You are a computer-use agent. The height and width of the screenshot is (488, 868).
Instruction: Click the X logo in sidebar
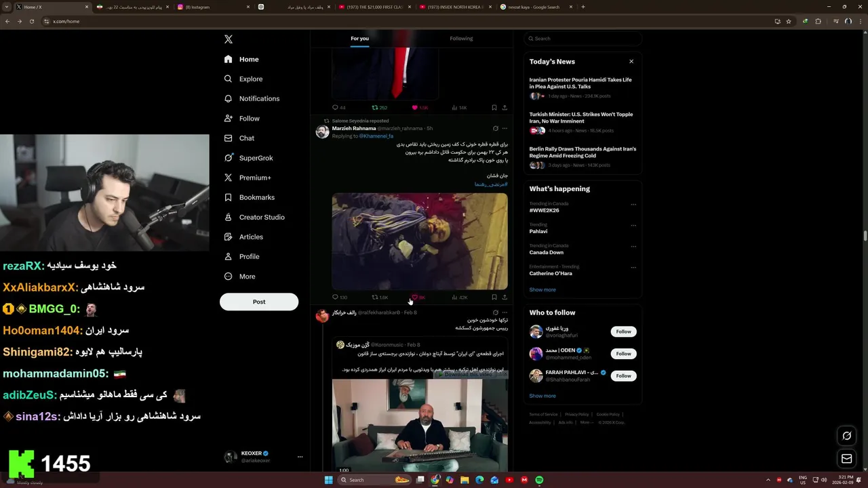pos(229,39)
